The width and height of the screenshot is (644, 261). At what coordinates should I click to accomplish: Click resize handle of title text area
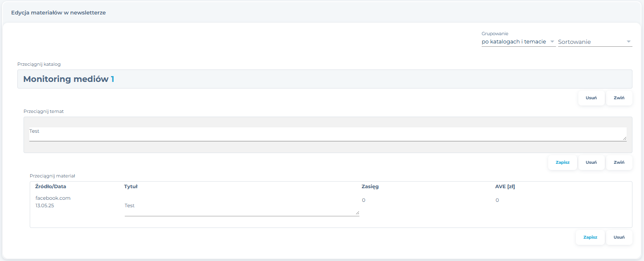[x=357, y=213]
